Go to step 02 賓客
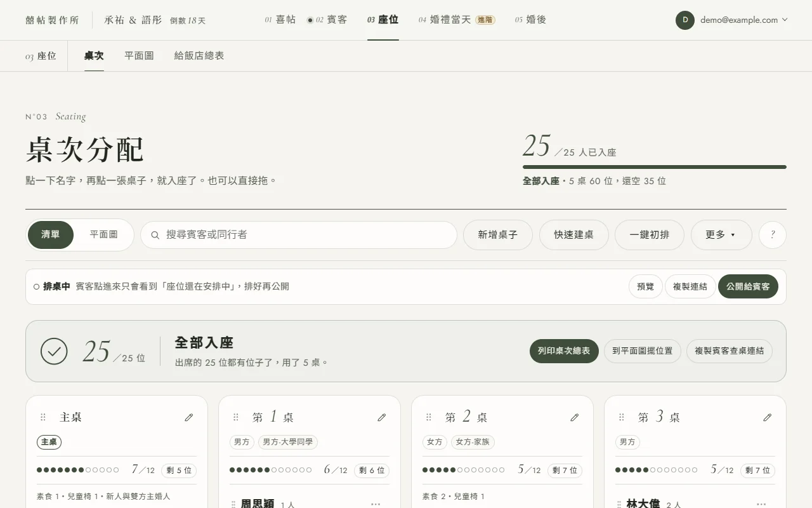812x508 pixels. (x=327, y=20)
